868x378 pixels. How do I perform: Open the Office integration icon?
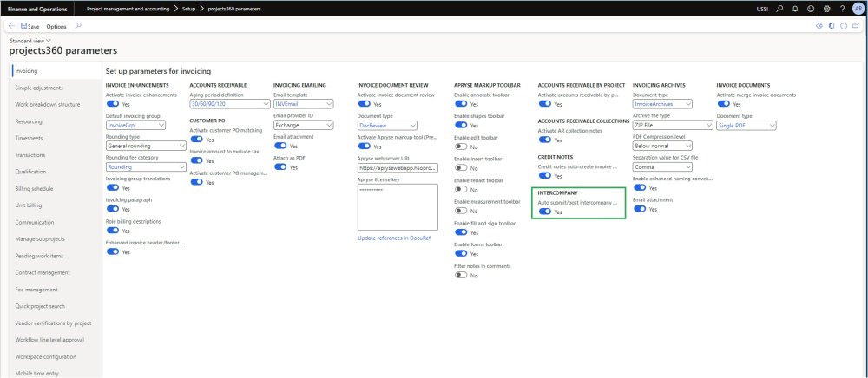tap(831, 26)
